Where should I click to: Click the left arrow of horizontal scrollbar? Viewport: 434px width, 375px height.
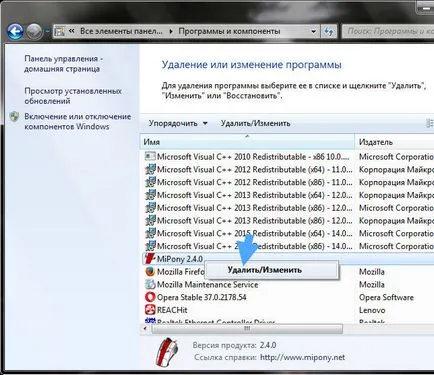click(145, 329)
